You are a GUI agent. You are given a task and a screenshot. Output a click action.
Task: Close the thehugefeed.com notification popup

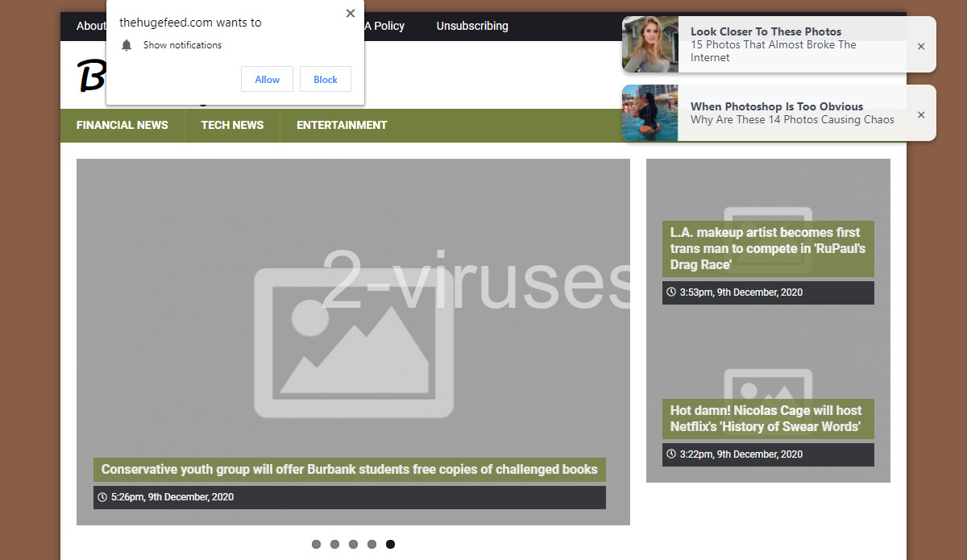(350, 13)
